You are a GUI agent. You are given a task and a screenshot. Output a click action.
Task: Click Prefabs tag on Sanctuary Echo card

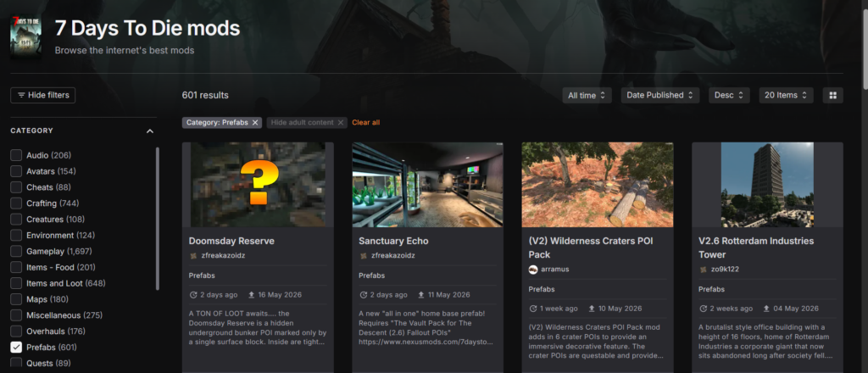tap(371, 276)
